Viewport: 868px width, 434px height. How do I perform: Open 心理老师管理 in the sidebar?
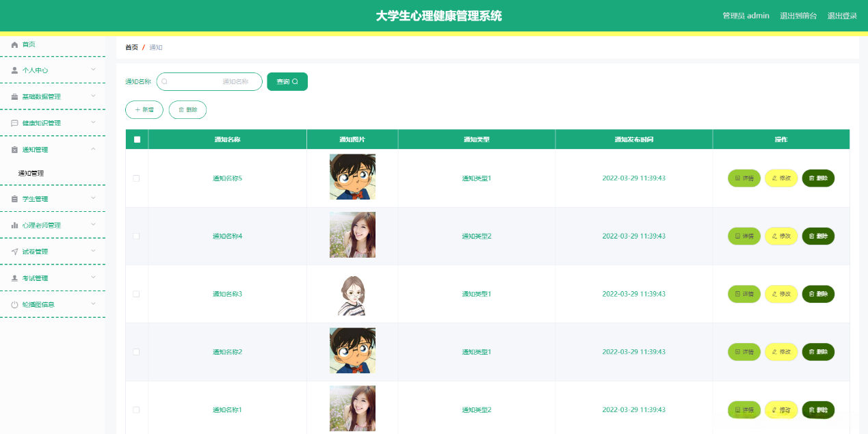(53, 226)
